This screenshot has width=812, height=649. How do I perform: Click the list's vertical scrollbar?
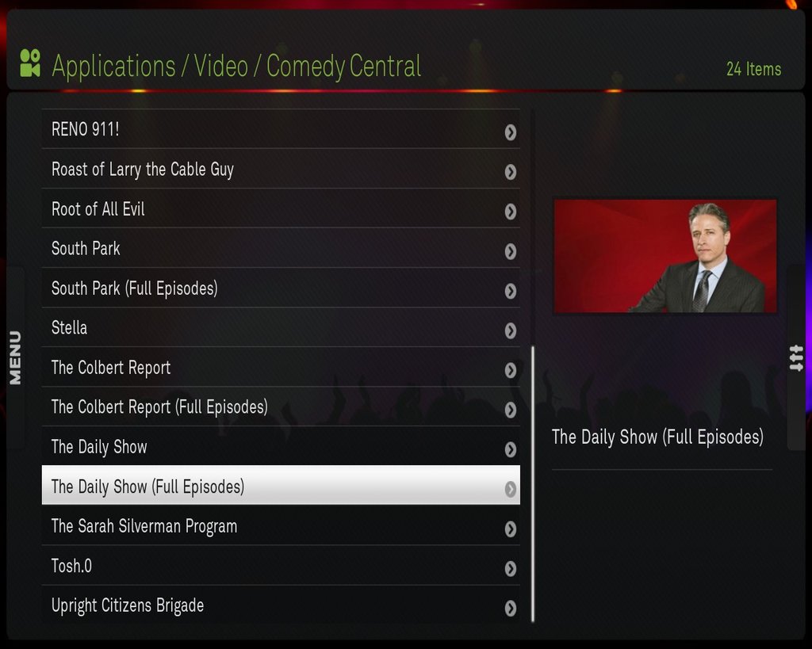[532, 484]
